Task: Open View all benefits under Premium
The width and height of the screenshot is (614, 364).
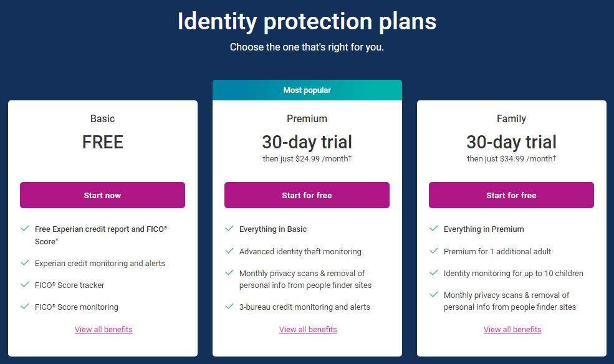Action: point(308,330)
